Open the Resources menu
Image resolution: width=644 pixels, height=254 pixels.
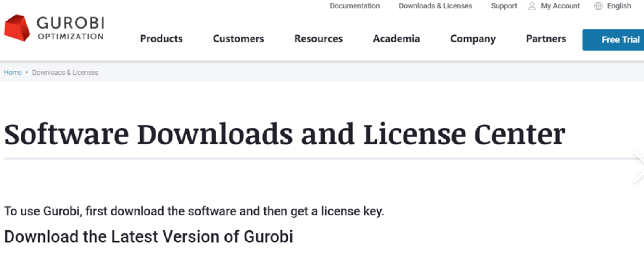point(318,39)
